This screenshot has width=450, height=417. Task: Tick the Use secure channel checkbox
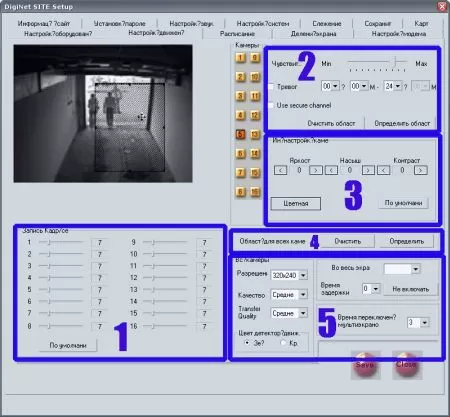tap(271, 105)
